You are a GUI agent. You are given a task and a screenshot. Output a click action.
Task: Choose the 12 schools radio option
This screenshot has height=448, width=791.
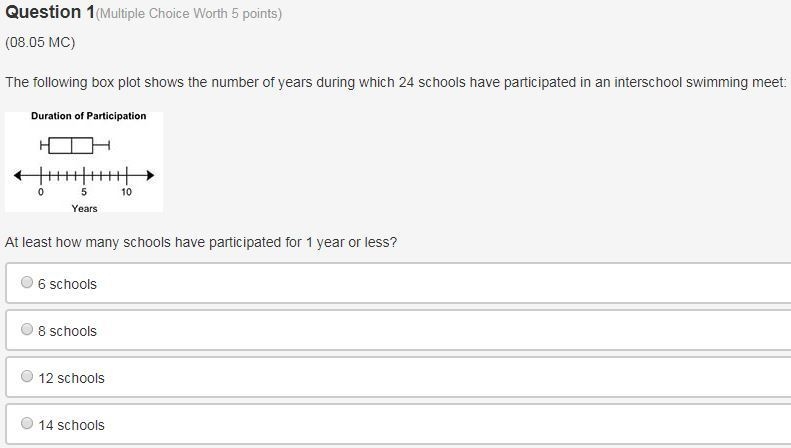point(27,376)
